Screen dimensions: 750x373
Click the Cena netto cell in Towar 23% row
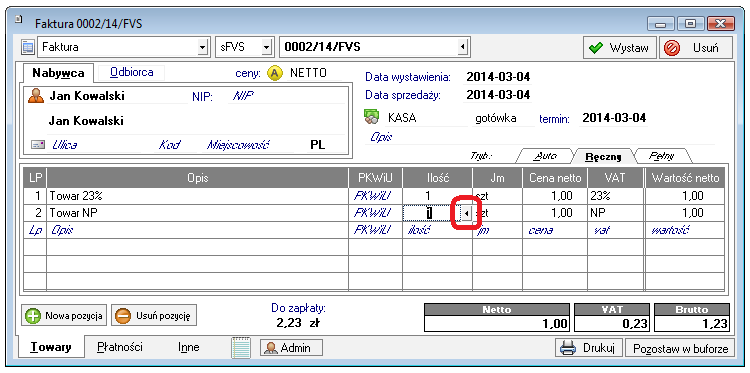click(x=554, y=196)
